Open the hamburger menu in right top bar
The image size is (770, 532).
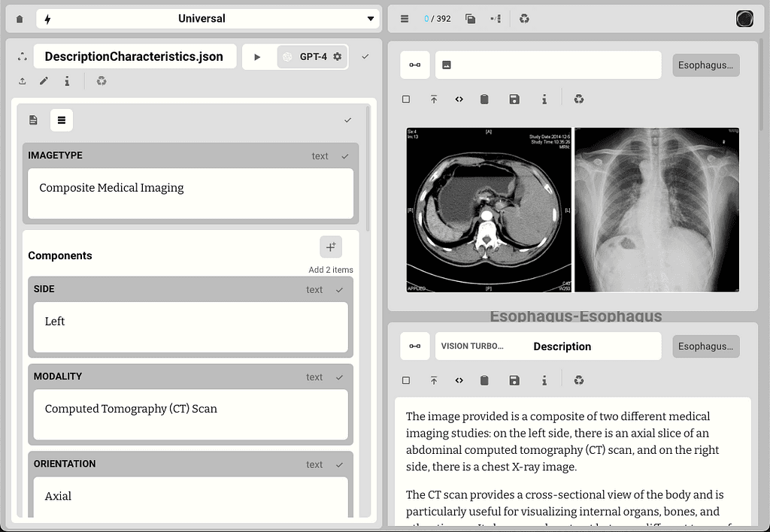pos(404,19)
